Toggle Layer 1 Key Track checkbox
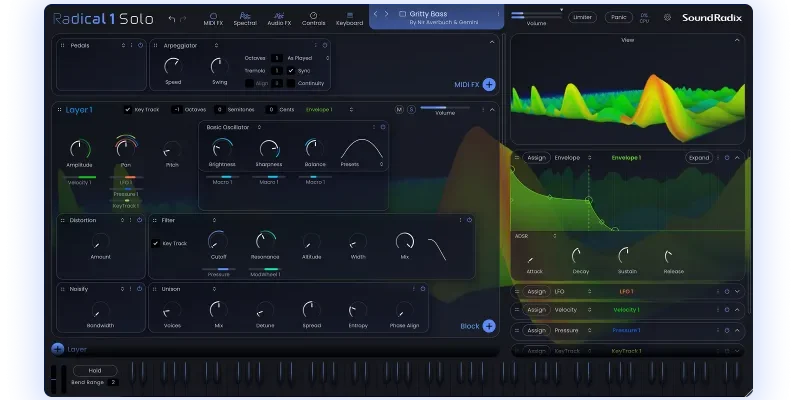This screenshot has height=400, width=796. coord(127,110)
